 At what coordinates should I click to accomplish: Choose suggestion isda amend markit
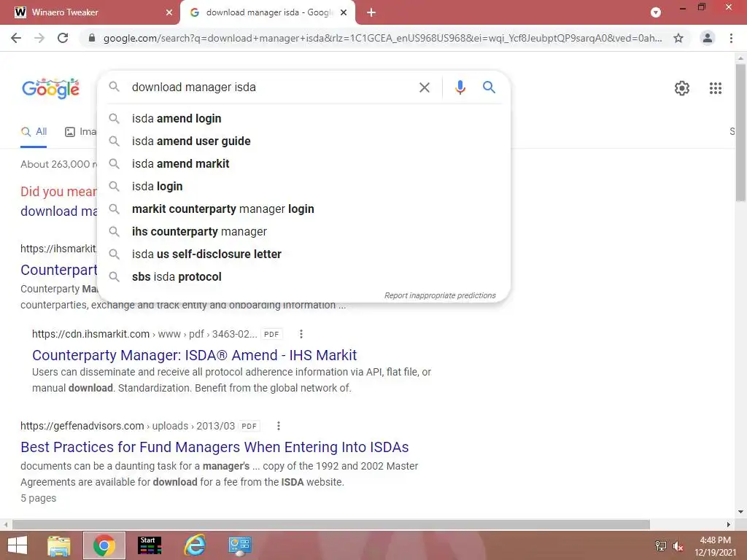(x=304, y=164)
